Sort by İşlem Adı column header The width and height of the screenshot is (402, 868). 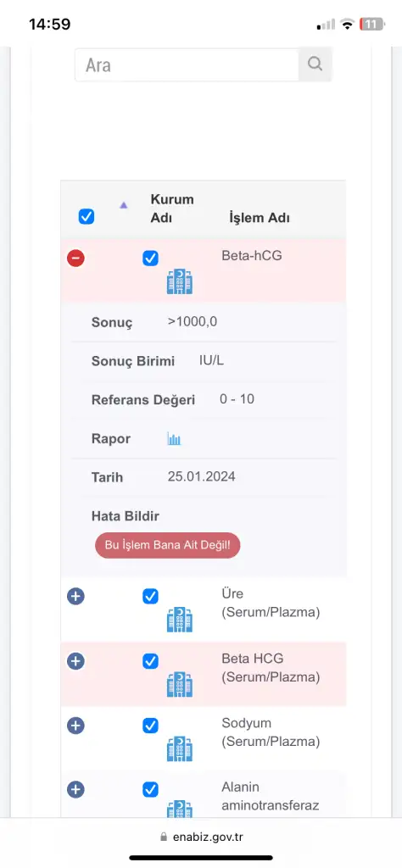click(x=260, y=218)
